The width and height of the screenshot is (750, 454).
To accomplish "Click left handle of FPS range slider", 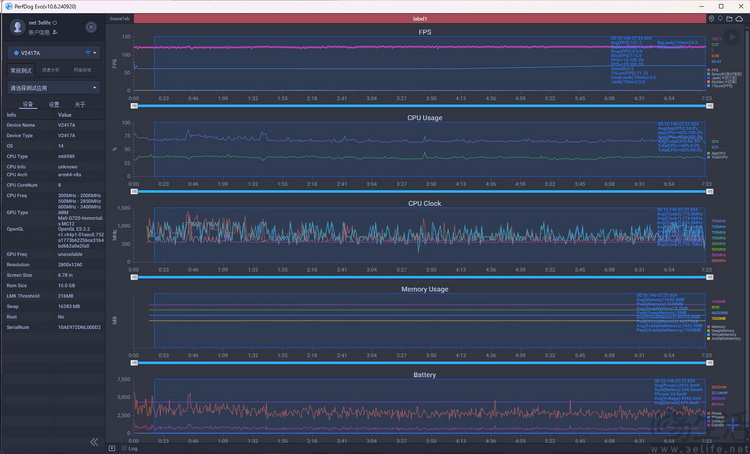I will tap(134, 106).
